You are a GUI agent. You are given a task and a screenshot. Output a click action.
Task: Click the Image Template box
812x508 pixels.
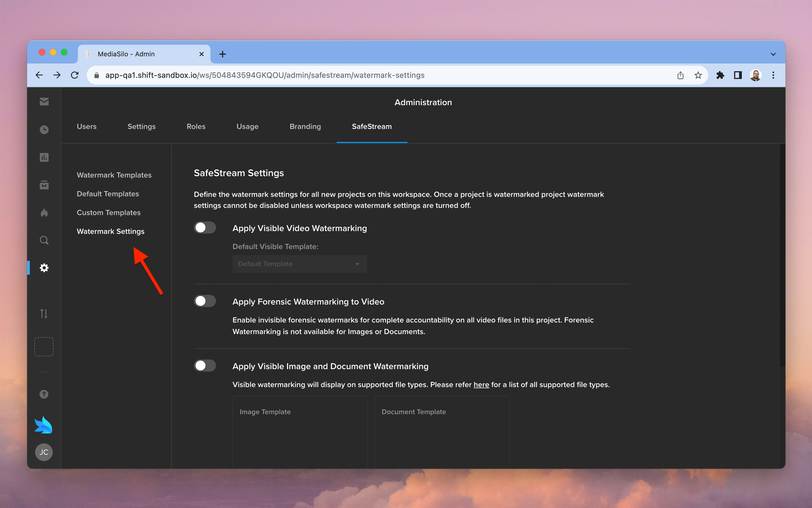point(300,432)
